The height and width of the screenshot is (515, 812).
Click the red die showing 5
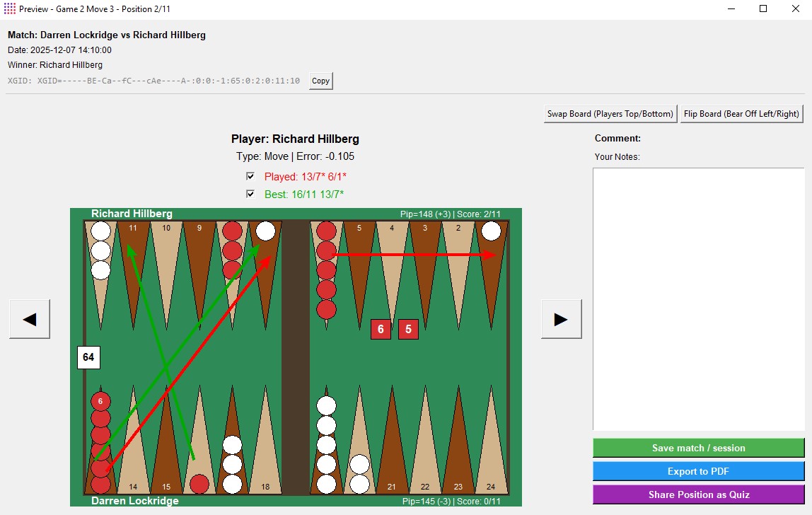click(x=408, y=329)
